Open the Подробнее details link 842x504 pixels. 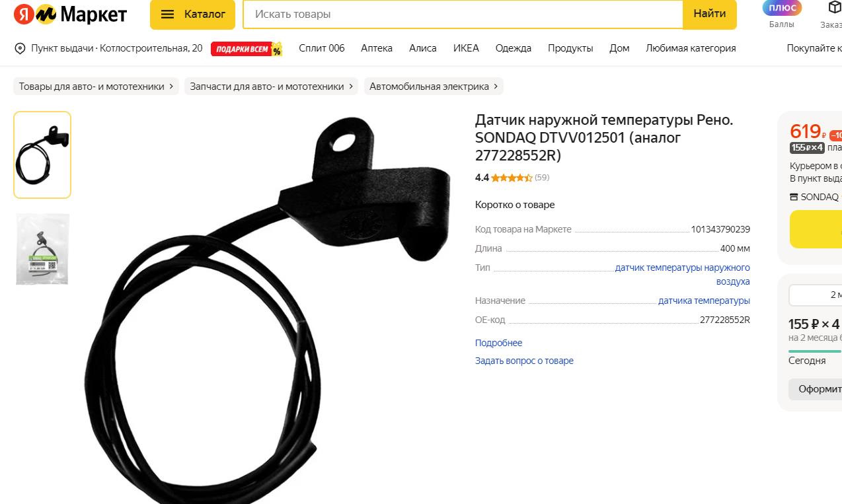498,343
